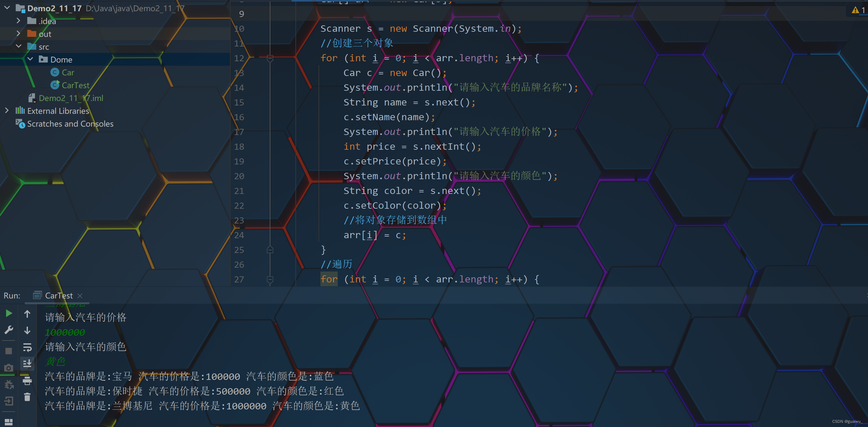Click the Down stack trace arrow
This screenshot has width=868, height=427.
27,331
